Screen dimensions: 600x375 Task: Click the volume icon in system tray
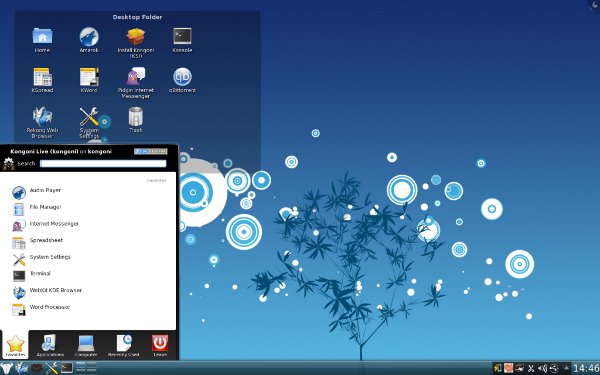pyautogui.click(x=542, y=368)
